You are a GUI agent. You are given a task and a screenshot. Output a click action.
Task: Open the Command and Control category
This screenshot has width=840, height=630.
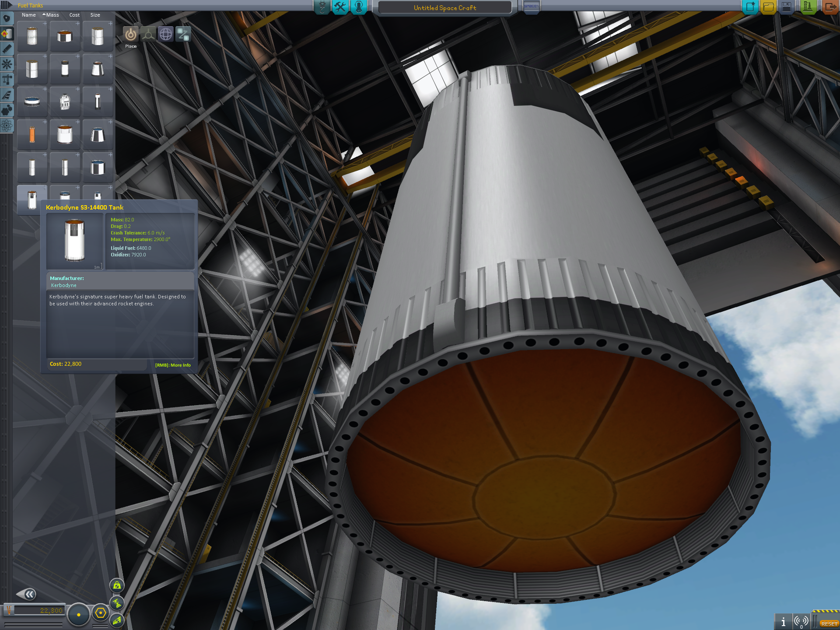[x=7, y=65]
